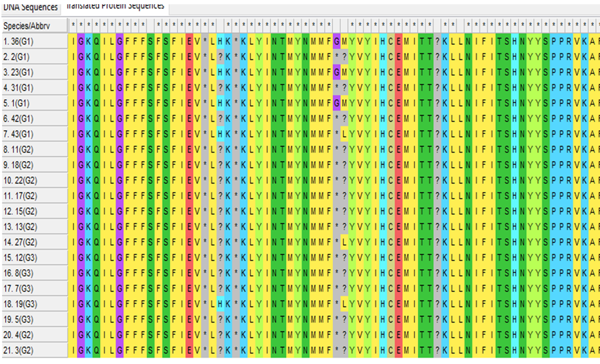
Task: Select sequence row 7. 43(G1)
Action: [x=35, y=134]
